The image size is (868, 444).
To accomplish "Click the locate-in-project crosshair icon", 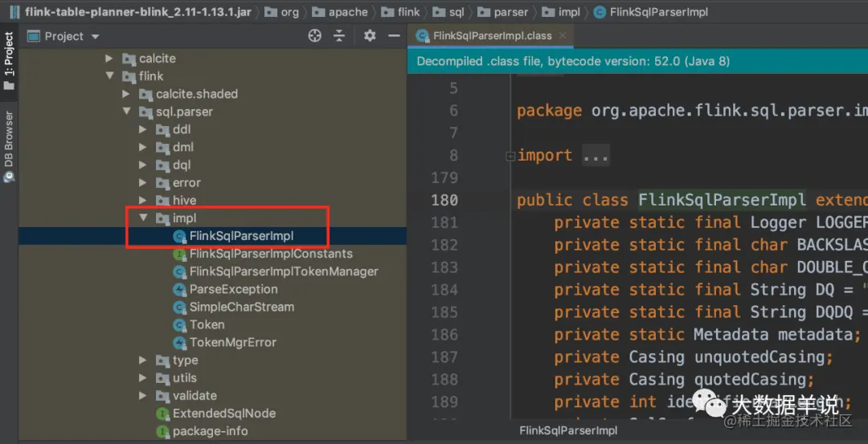I will click(x=314, y=36).
